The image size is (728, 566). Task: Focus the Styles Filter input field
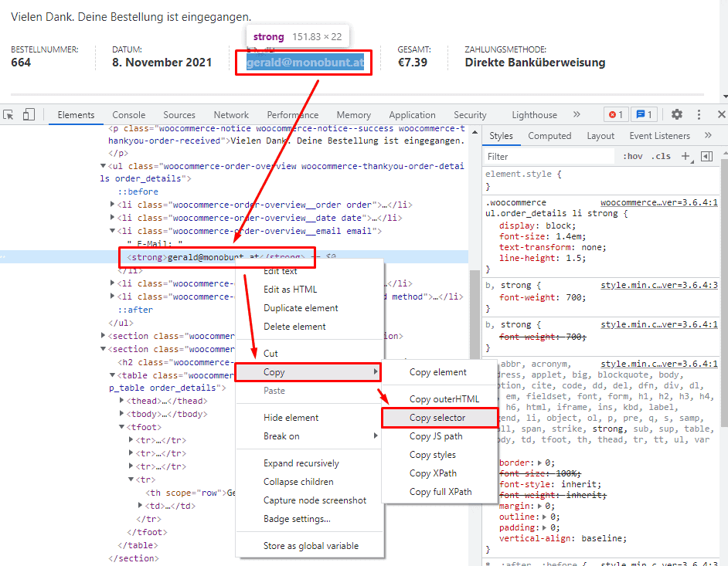549,156
